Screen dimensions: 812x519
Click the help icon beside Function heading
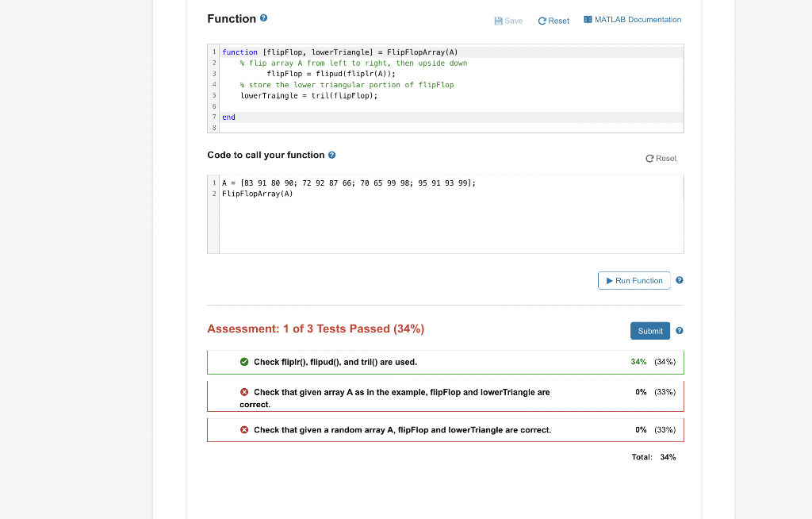tap(263, 18)
